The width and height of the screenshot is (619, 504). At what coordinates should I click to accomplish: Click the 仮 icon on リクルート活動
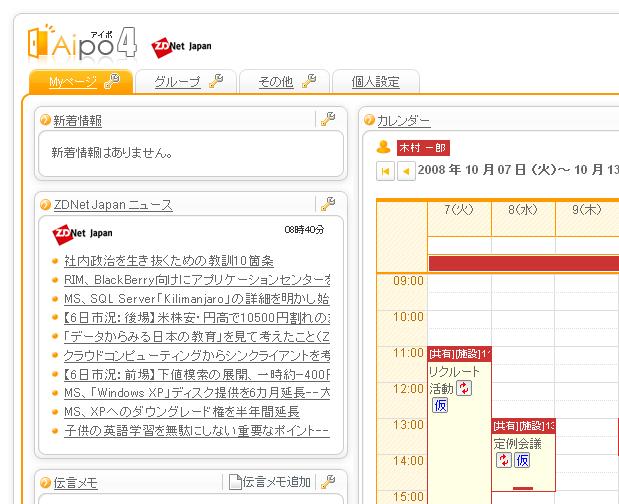tap(440, 405)
